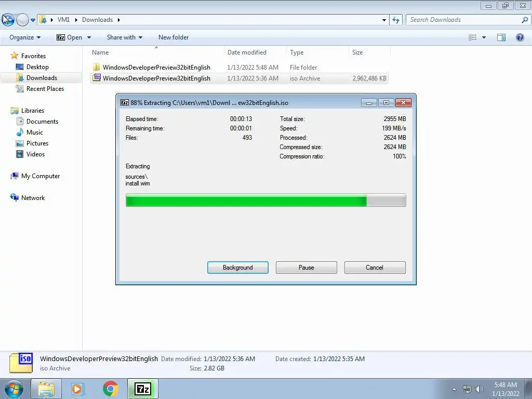Screen dimensions: 532x399
Task: Click the Forward navigation arrow in Explorer
Action: [x=22, y=20]
